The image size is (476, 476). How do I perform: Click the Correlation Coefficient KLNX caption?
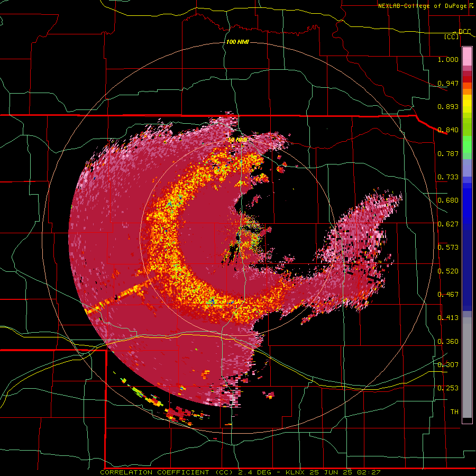[240, 472]
